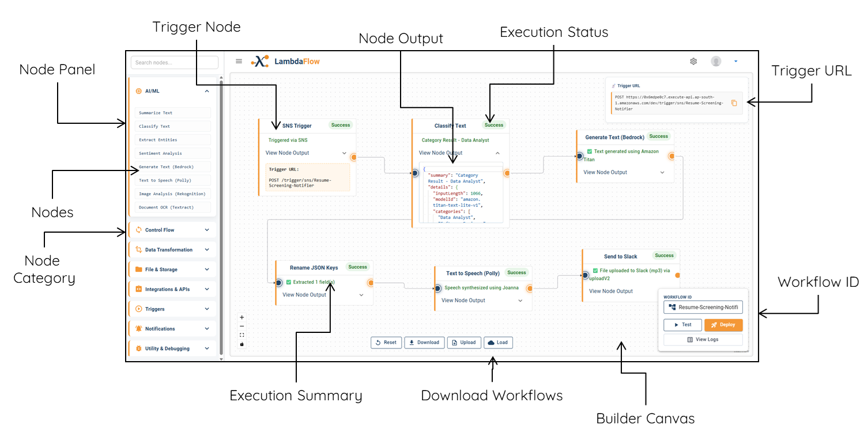Image resolution: width=868 pixels, height=436 pixels.
Task: Click the AI/ML category icon
Action: click(x=139, y=91)
